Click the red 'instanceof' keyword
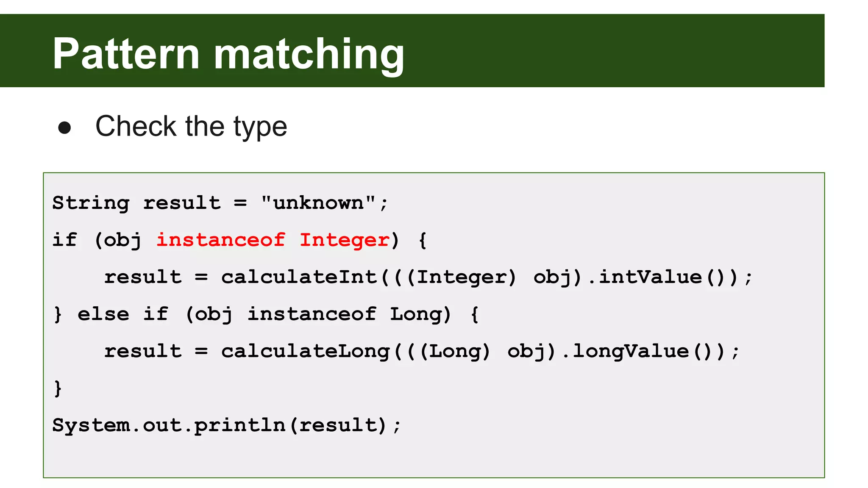The image size is (868, 488). point(220,240)
